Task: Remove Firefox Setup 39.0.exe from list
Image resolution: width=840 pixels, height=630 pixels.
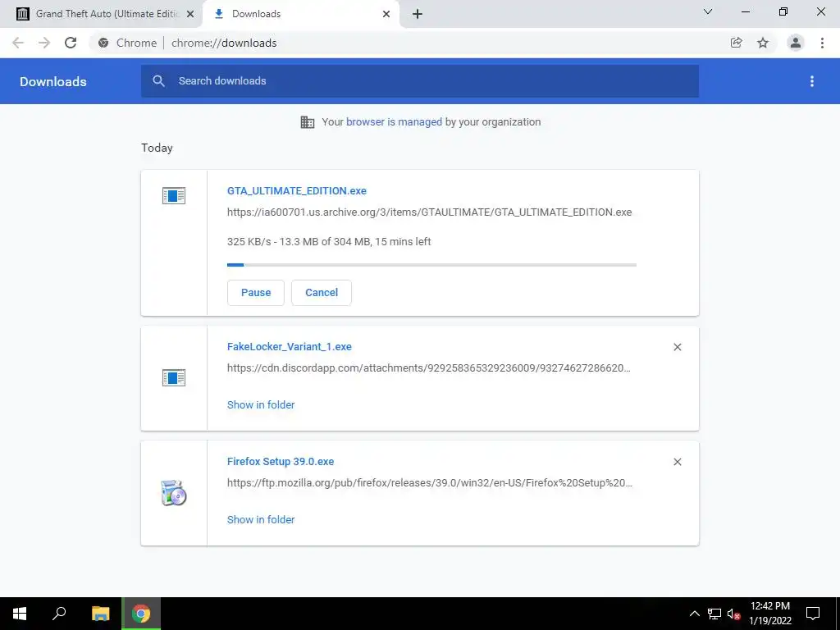Action: click(x=677, y=462)
